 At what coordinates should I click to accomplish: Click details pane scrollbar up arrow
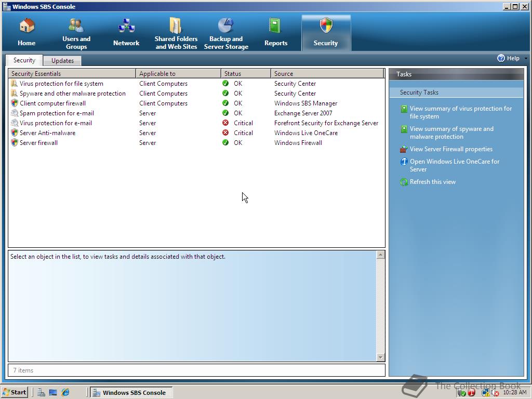[x=381, y=255]
